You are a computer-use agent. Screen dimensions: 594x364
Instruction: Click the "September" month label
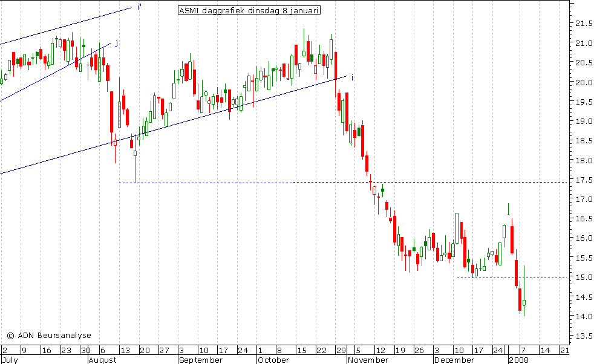pos(201,360)
